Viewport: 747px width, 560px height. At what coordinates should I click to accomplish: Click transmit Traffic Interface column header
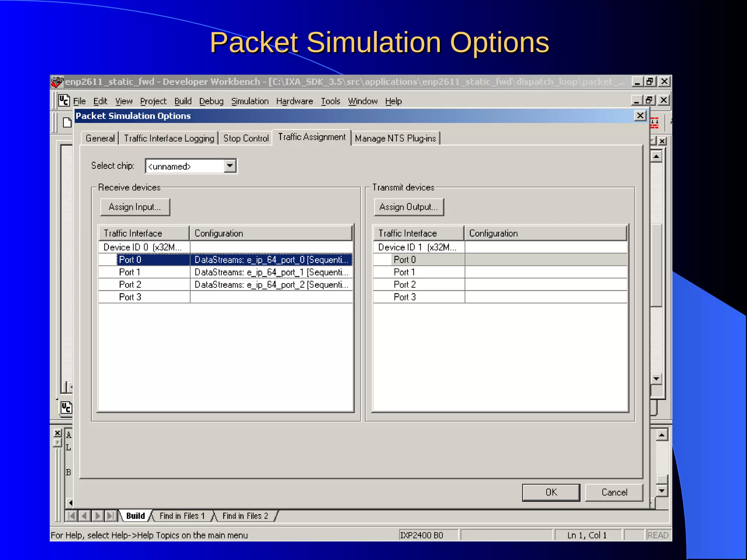(x=419, y=233)
